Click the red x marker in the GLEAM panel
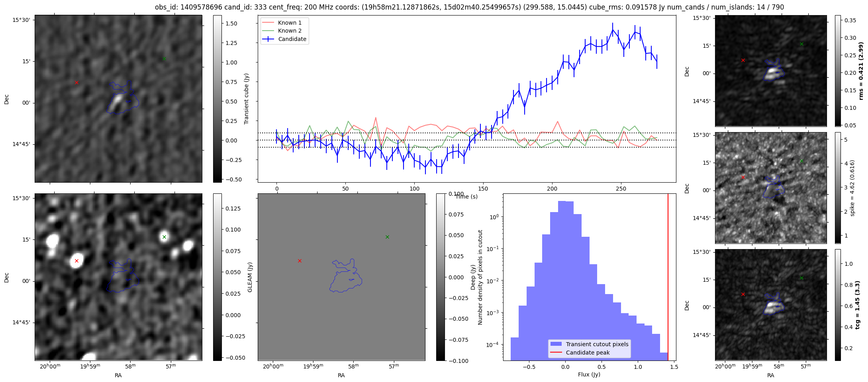This screenshot has height=382, width=868. [x=300, y=261]
